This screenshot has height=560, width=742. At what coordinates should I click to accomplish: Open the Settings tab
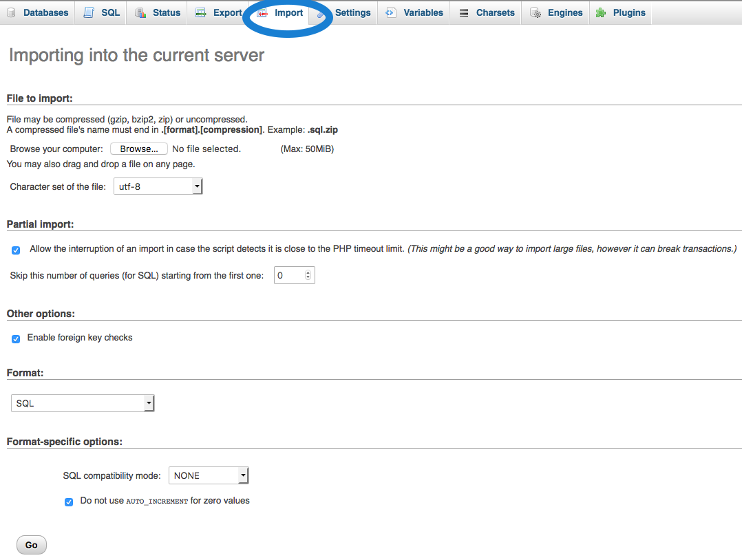(344, 13)
